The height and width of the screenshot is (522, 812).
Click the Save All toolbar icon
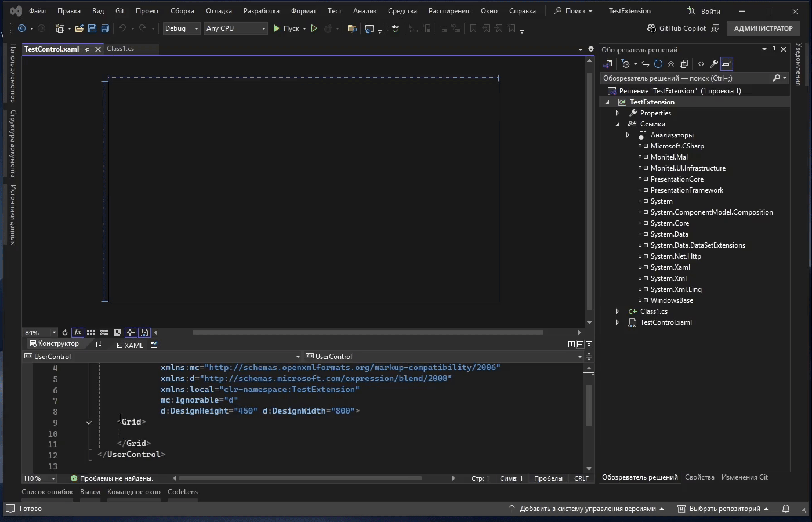click(105, 28)
